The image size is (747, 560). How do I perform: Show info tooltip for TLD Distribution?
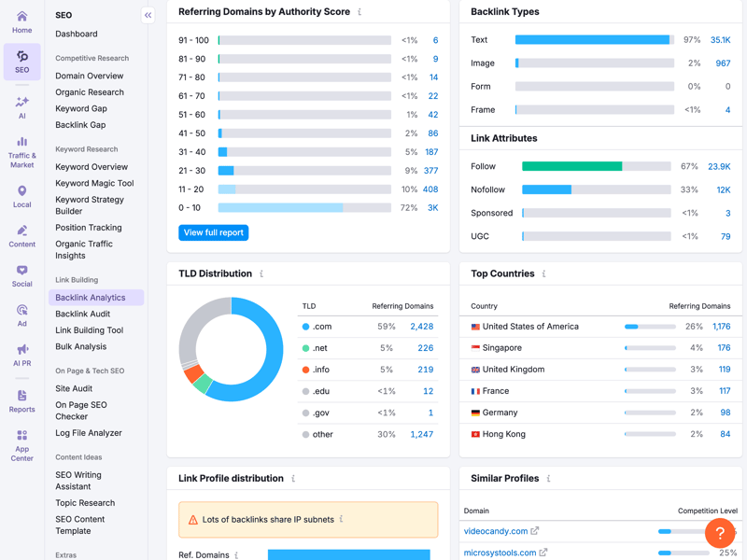click(x=261, y=274)
